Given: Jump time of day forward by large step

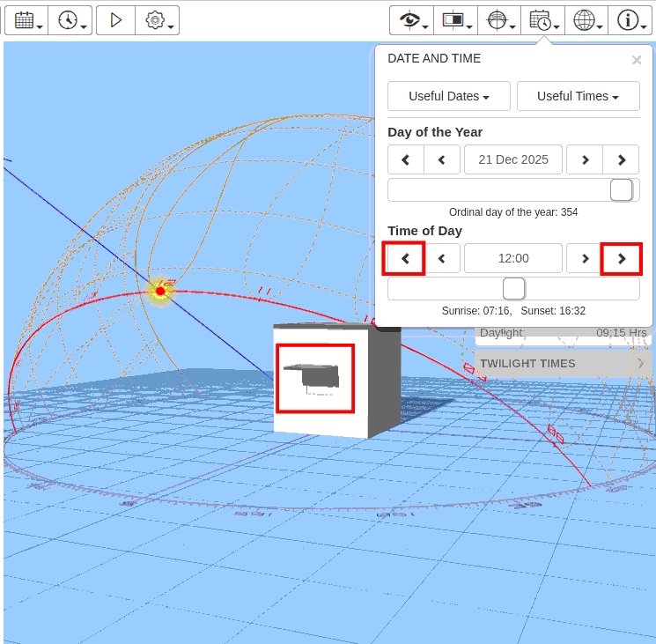Looking at the screenshot, I should (621, 258).
